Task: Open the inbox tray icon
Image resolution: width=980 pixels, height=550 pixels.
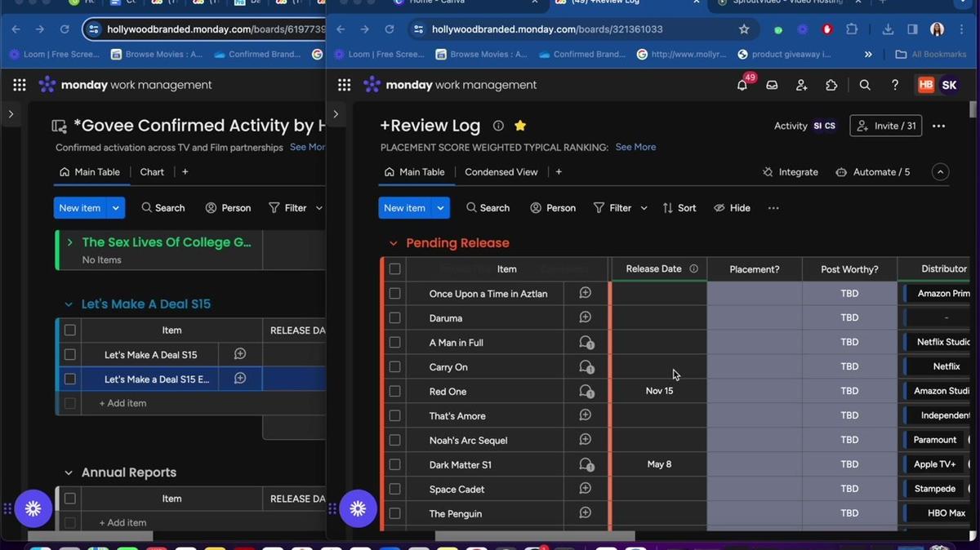Action: pyautogui.click(x=772, y=85)
